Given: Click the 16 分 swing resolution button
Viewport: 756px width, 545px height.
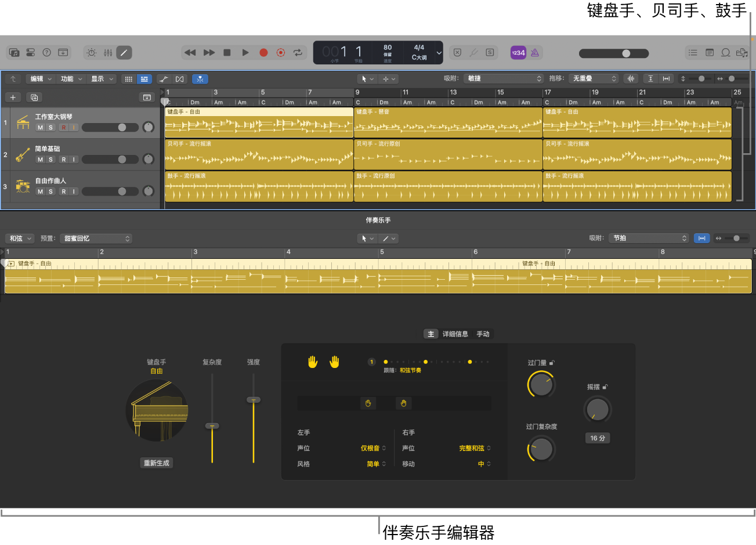Looking at the screenshot, I should [x=598, y=438].
